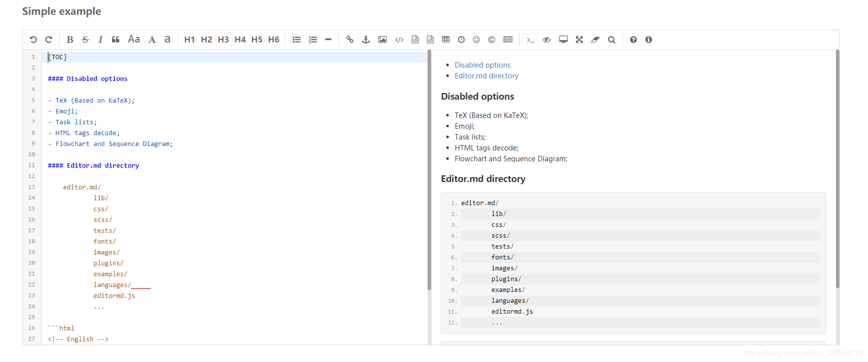Insert a hyperlink
This screenshot has height=362, width=868.
coord(350,39)
